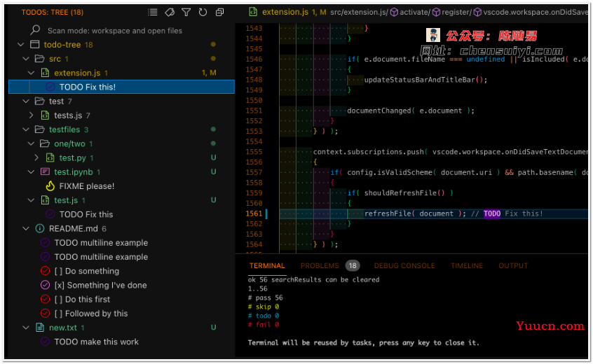Screen dimensions: 593x364
Task: Collapse the README.md node
Action: coord(26,228)
